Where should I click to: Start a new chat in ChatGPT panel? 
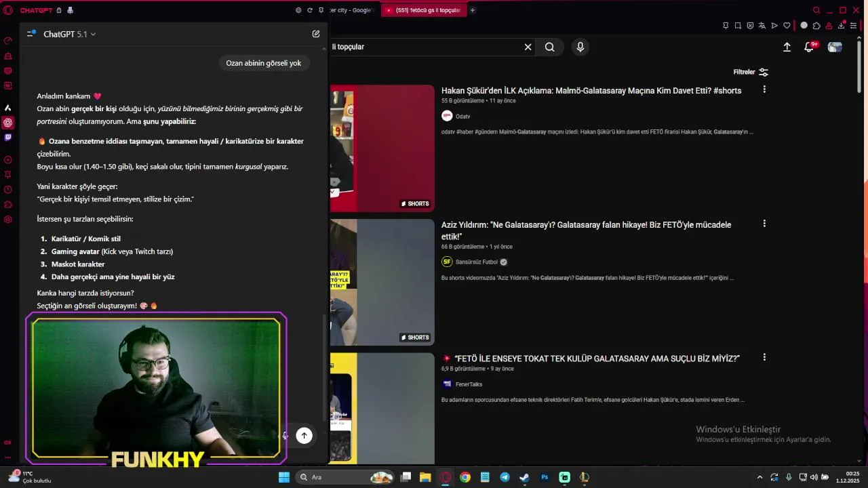pos(316,34)
